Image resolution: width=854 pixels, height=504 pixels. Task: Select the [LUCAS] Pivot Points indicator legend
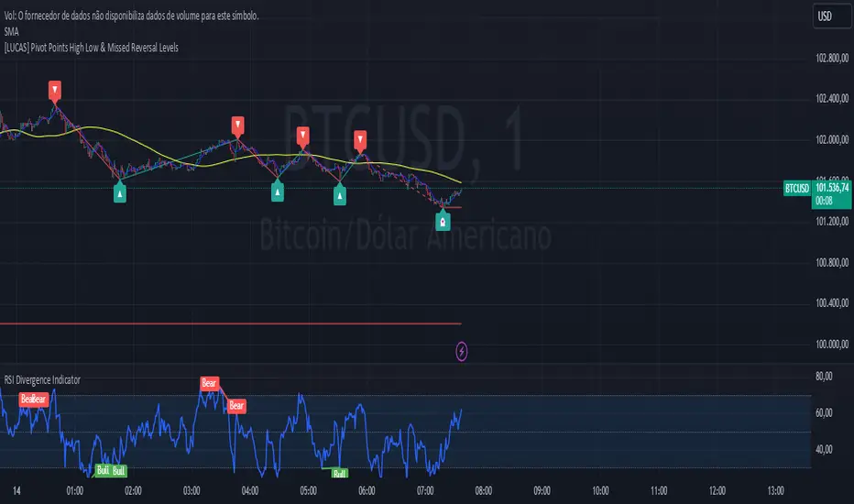(x=91, y=48)
